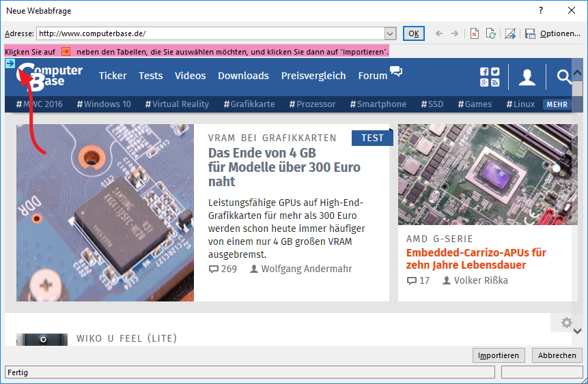Screen dimensions: 588x384
Task: Go forward with the right arrow button
Action: pos(455,33)
